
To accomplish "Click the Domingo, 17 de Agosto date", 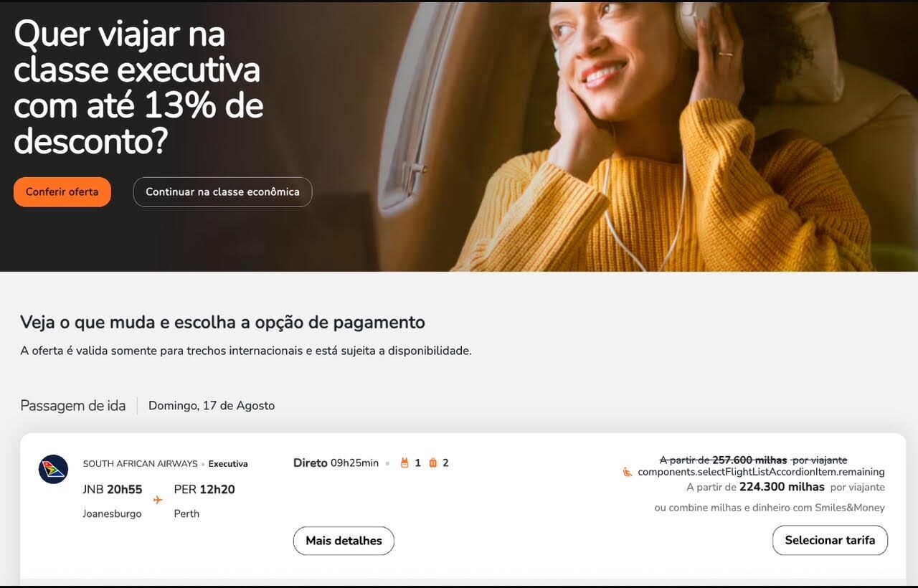I will point(212,406).
